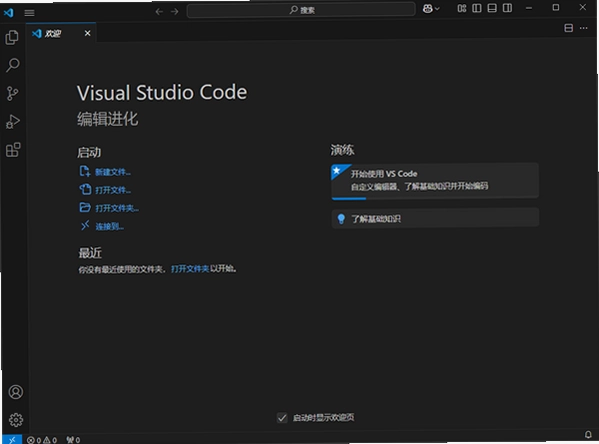Close the 欢迎 welcome tab
599x444 pixels.
coord(87,33)
